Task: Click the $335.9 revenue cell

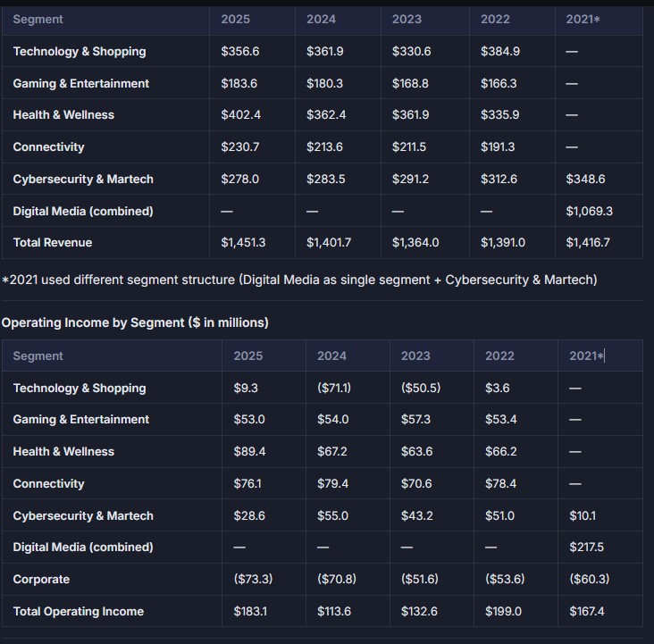Action: pos(500,114)
